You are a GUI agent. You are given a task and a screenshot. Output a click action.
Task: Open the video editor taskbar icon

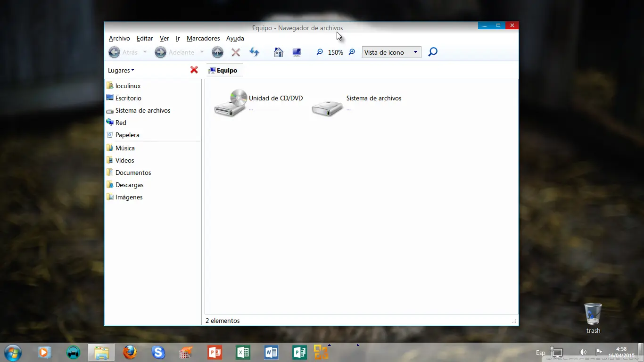pyautogui.click(x=186, y=353)
